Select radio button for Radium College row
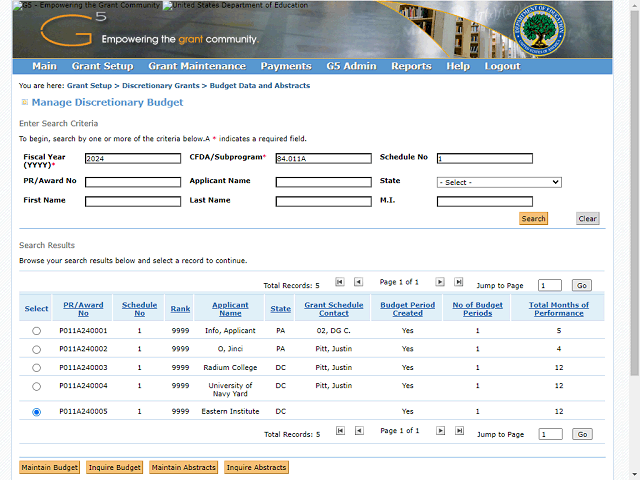The image size is (640, 480). click(x=37, y=368)
